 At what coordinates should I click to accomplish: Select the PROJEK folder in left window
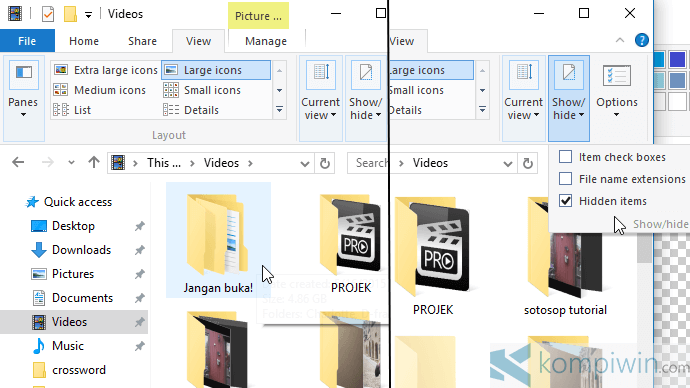point(351,243)
